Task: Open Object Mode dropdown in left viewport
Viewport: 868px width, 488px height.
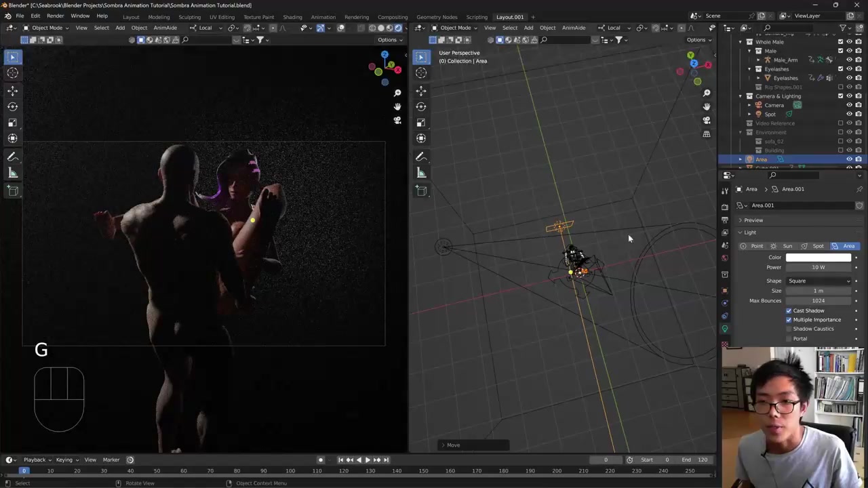Action: [47, 28]
